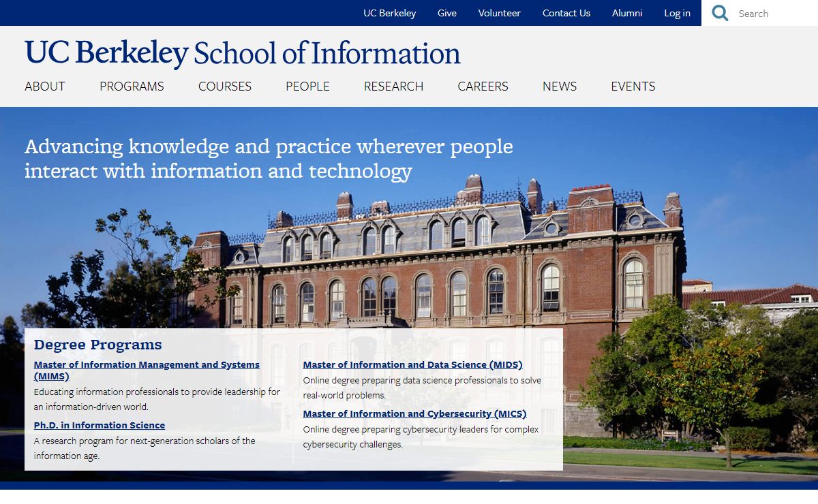818x504 pixels.
Task: Click the UC Berkeley School of Information logo
Action: (x=243, y=53)
